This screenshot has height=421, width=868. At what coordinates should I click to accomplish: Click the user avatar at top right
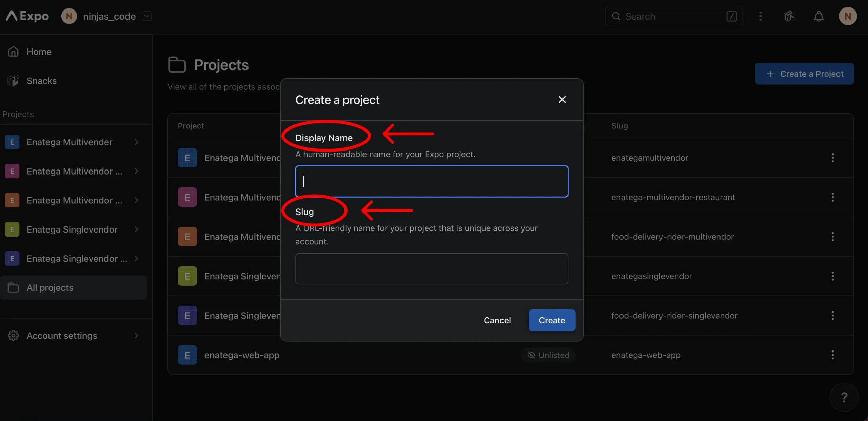[848, 16]
